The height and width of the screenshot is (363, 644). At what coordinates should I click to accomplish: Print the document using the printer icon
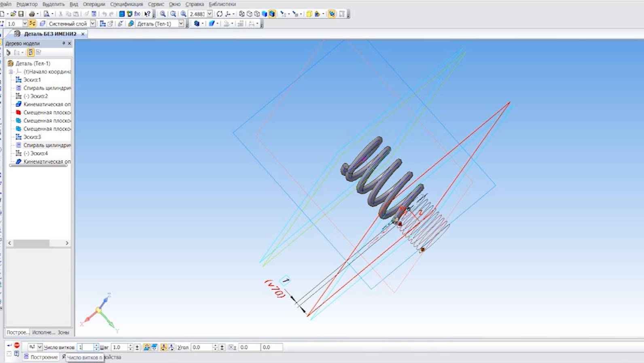[32, 14]
